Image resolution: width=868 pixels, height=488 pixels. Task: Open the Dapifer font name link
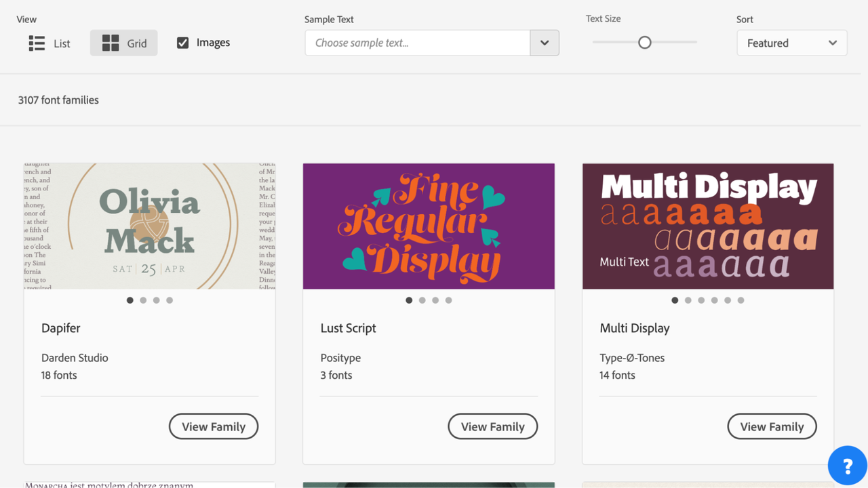coord(61,328)
